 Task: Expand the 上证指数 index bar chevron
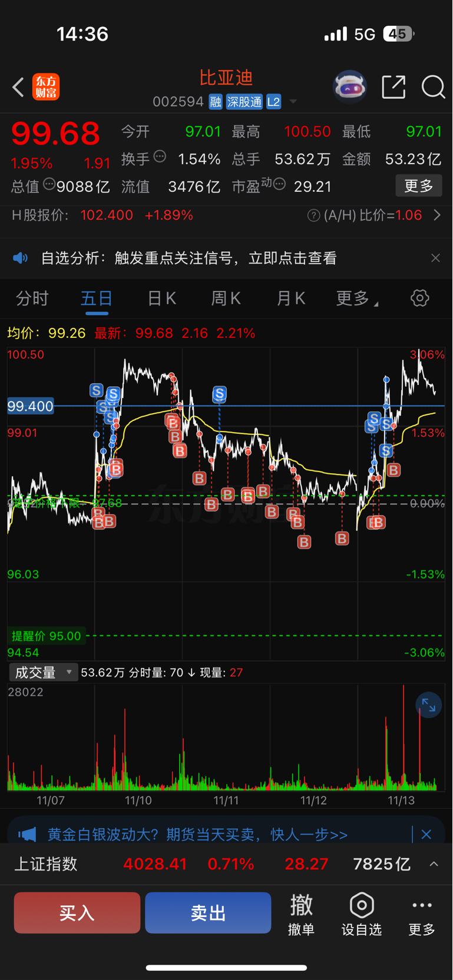tap(434, 864)
